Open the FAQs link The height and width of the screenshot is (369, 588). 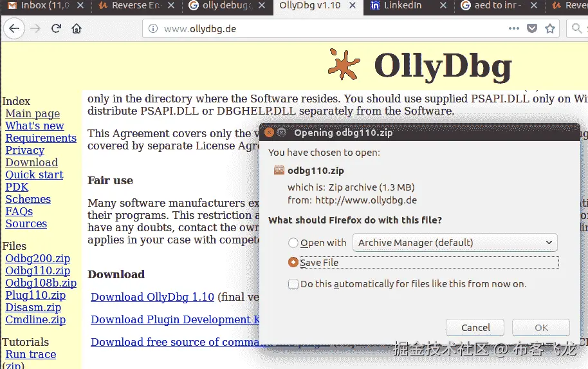point(19,211)
